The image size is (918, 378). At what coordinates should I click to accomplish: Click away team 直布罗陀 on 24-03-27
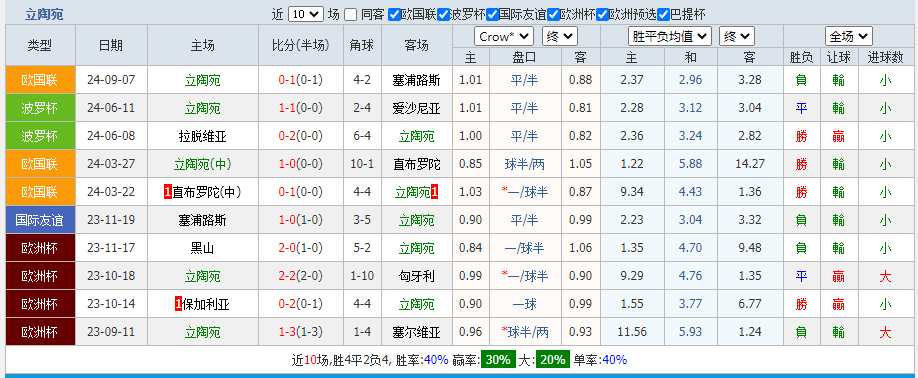[x=416, y=164]
